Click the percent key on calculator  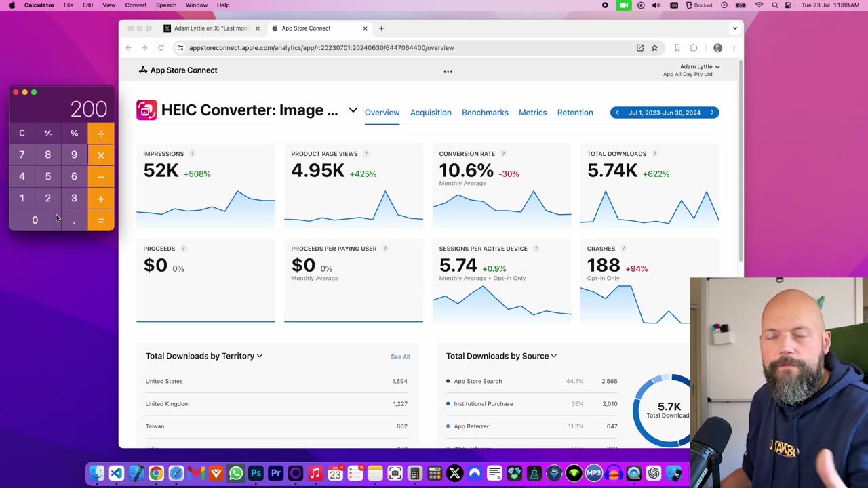tap(74, 134)
